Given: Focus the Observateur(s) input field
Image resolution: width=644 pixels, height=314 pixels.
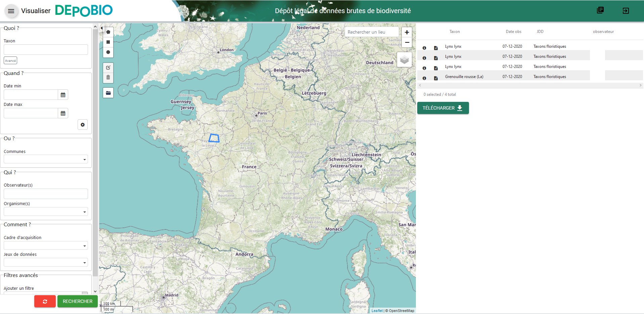Looking at the screenshot, I should pyautogui.click(x=46, y=194).
